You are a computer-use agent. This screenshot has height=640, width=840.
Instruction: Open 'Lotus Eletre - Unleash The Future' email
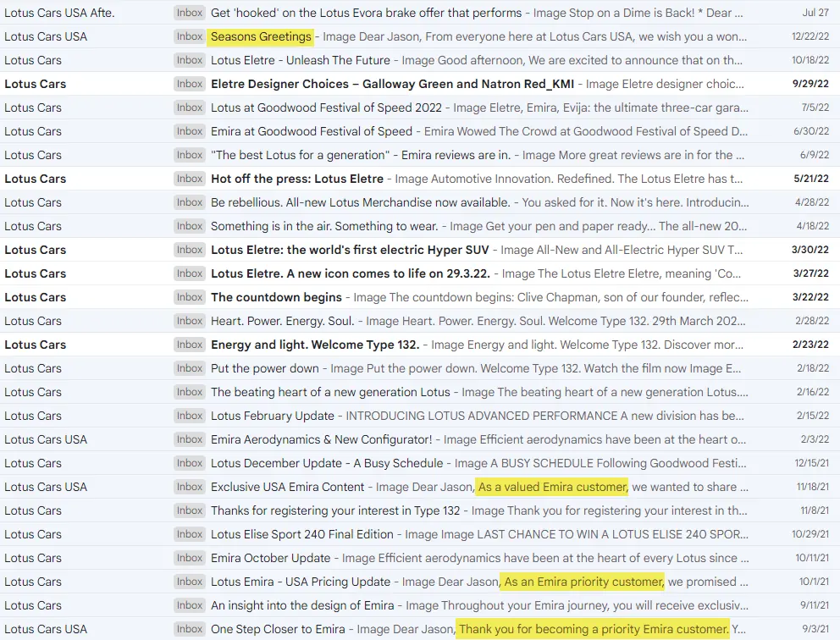coord(301,60)
